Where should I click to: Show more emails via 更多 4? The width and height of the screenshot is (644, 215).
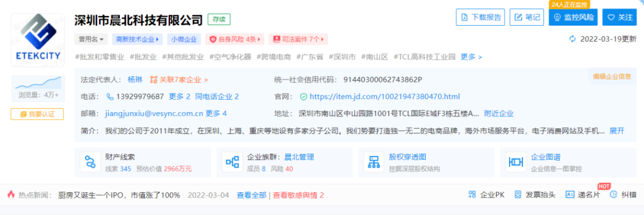216,113
